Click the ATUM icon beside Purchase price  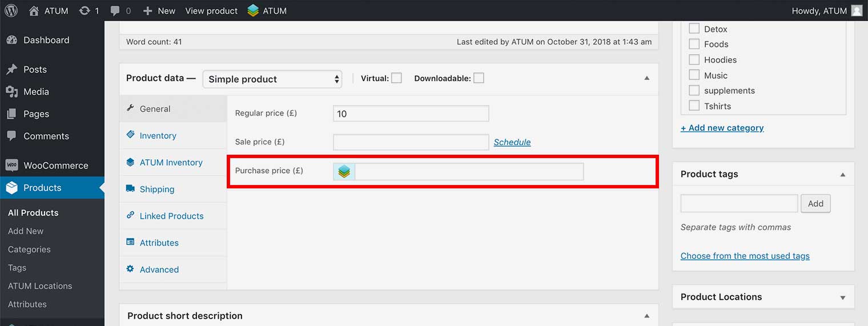(344, 171)
